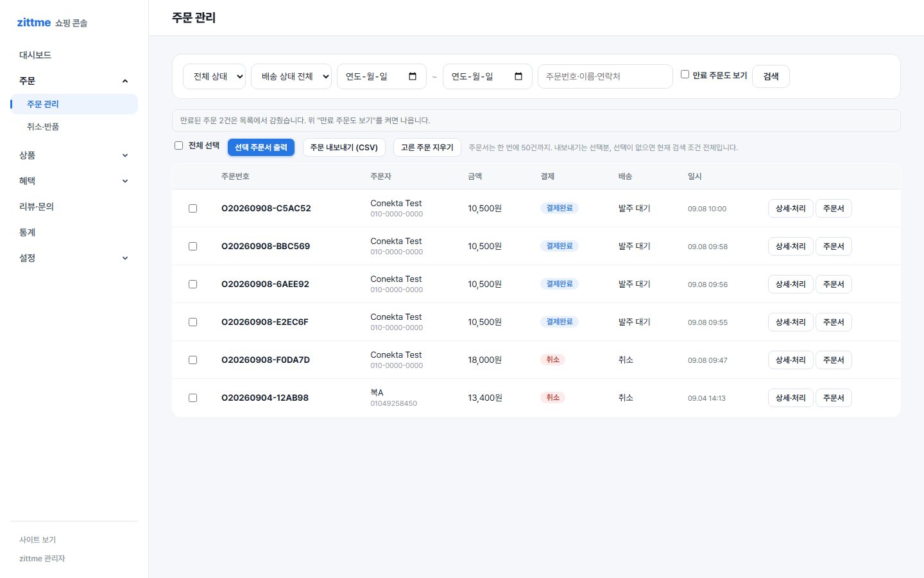Image resolution: width=924 pixels, height=578 pixels.
Task: Select order O20260908-E2EC6F checkbox
Action: click(x=193, y=322)
